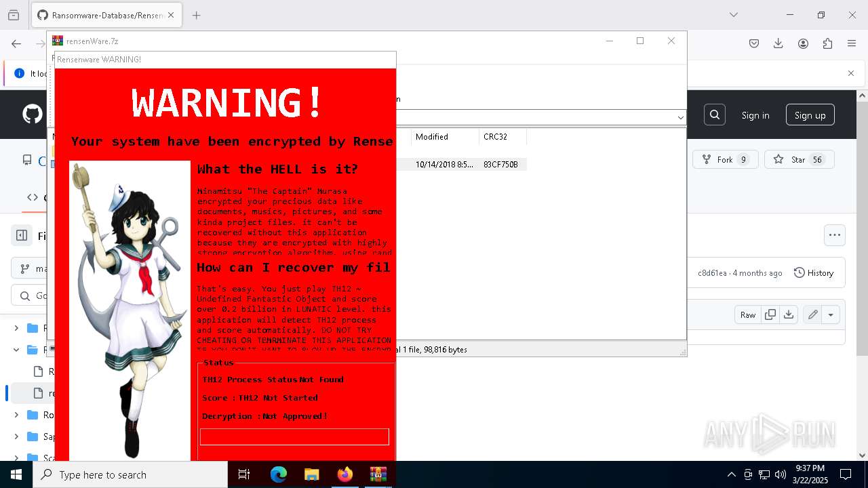Open GitHub more file options button

coord(835,235)
